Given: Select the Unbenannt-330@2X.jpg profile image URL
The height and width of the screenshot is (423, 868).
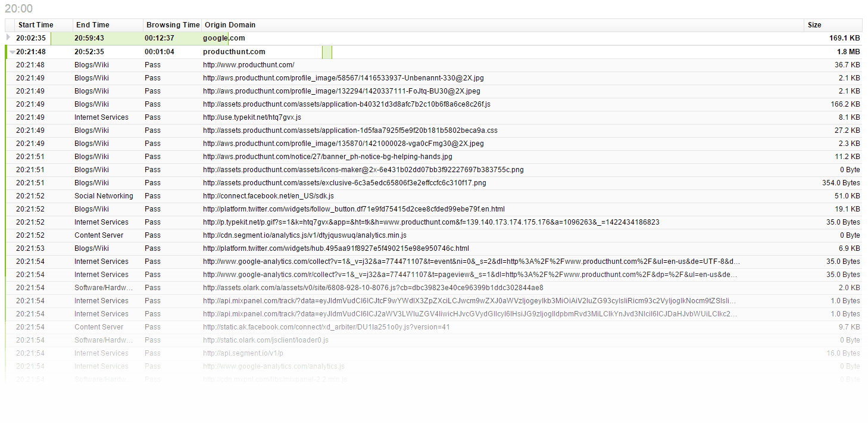Looking at the screenshot, I should coord(344,78).
